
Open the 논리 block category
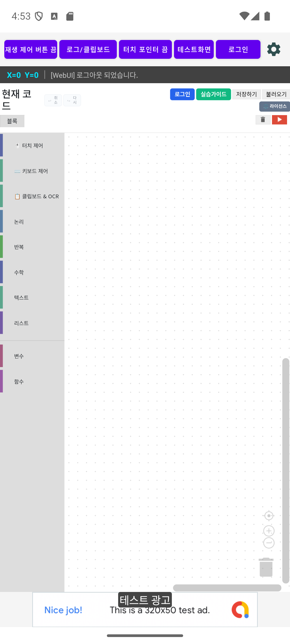click(x=32, y=222)
